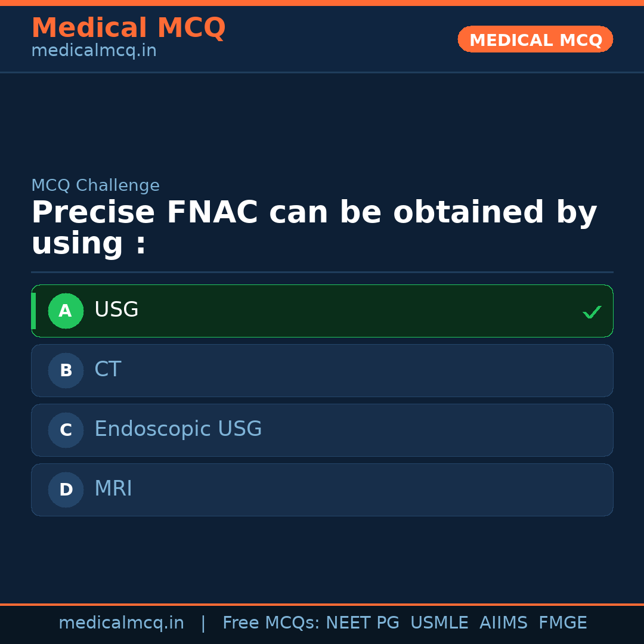Visit medicalmcq.in link under the header title
The height and width of the screenshot is (644, 644).
pyautogui.click(x=94, y=51)
